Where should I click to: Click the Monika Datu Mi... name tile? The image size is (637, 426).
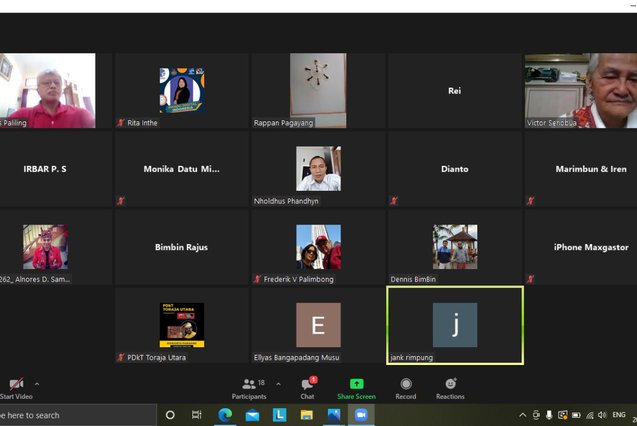(181, 169)
